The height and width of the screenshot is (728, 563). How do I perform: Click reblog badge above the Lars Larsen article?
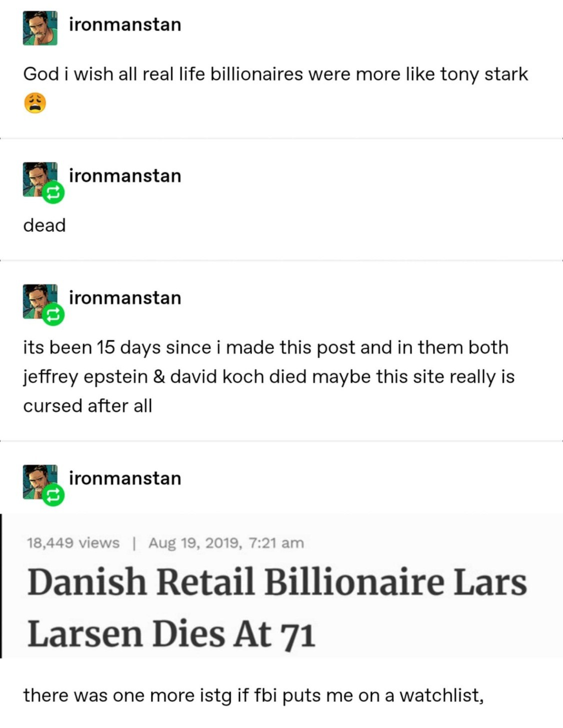point(53,495)
